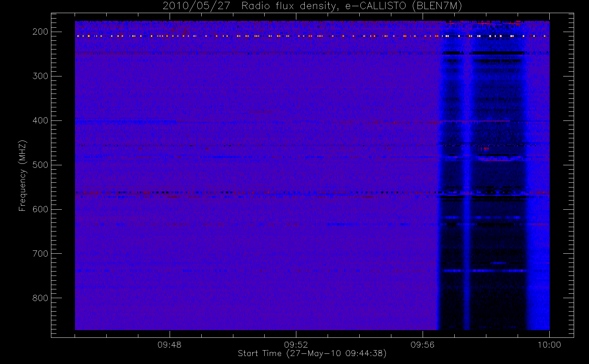The width and height of the screenshot is (589, 364).
Task: Click the 800 frequency tick label
Action: (x=40, y=298)
